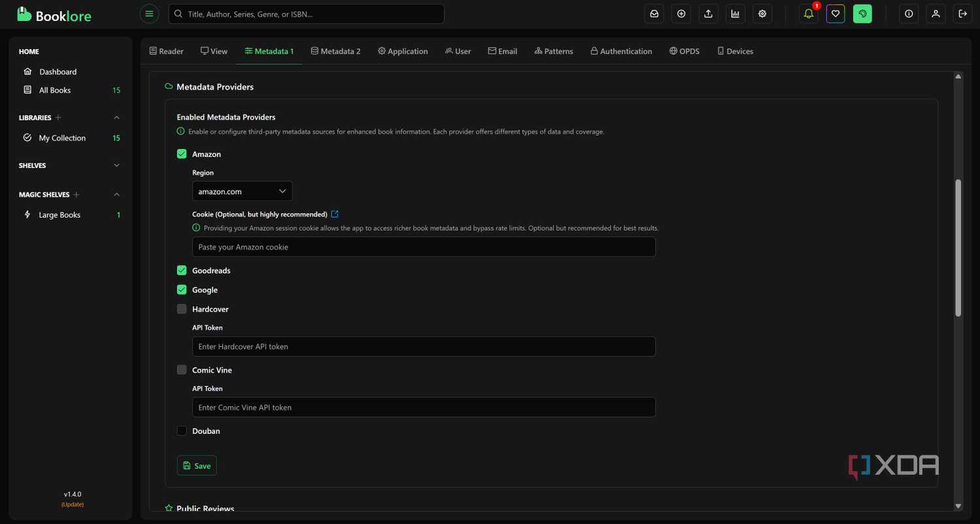Collapse the Libraries section chevron
The height and width of the screenshot is (524, 980).
tap(117, 118)
